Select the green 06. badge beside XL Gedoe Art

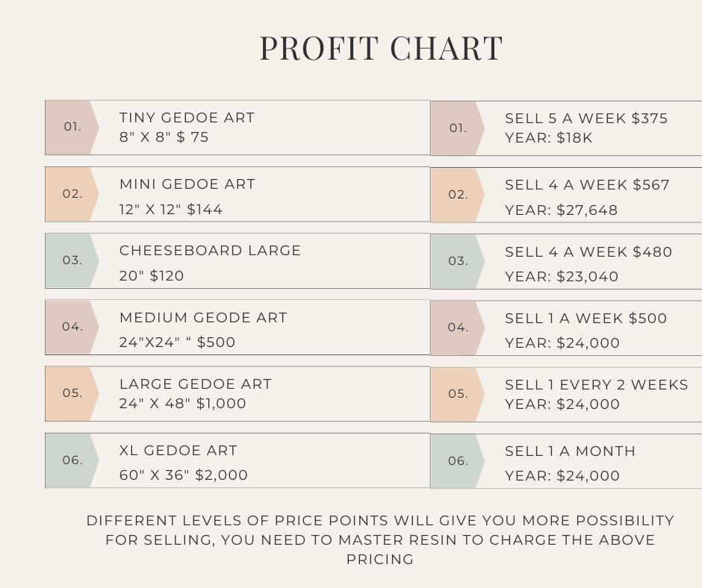[72, 460]
